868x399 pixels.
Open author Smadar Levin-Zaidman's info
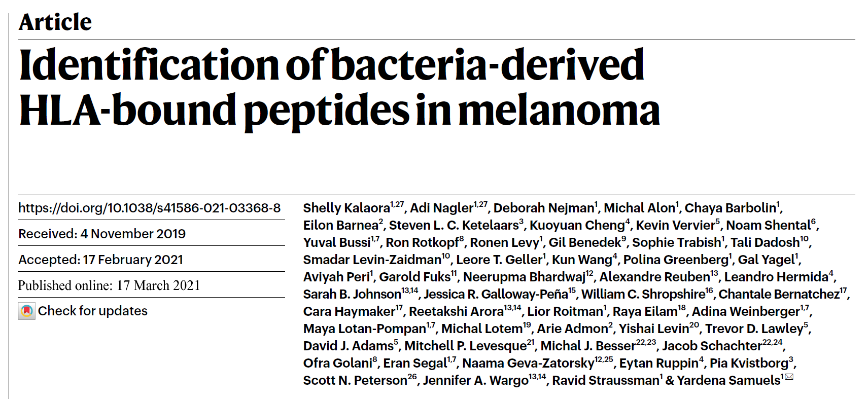(x=372, y=260)
